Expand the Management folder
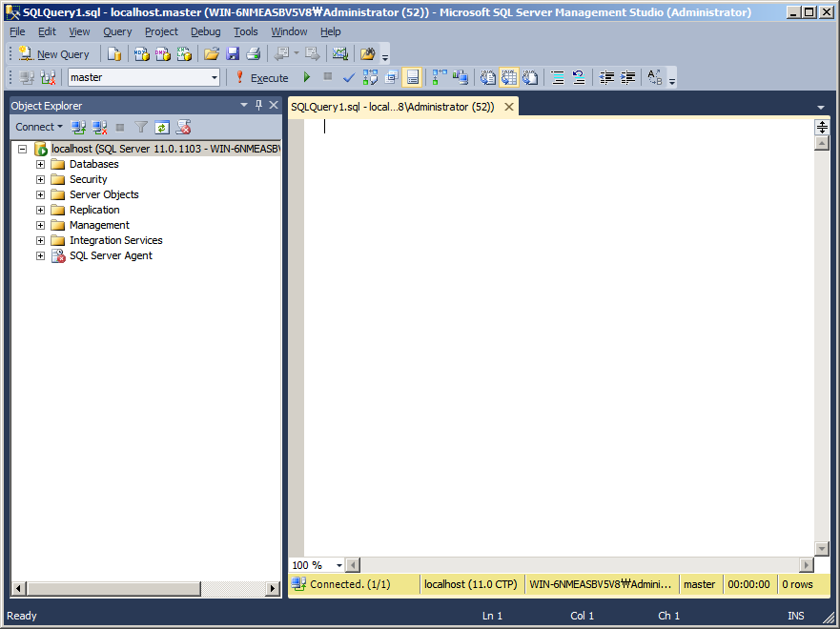Viewport: 840px width, 629px height. (40, 225)
